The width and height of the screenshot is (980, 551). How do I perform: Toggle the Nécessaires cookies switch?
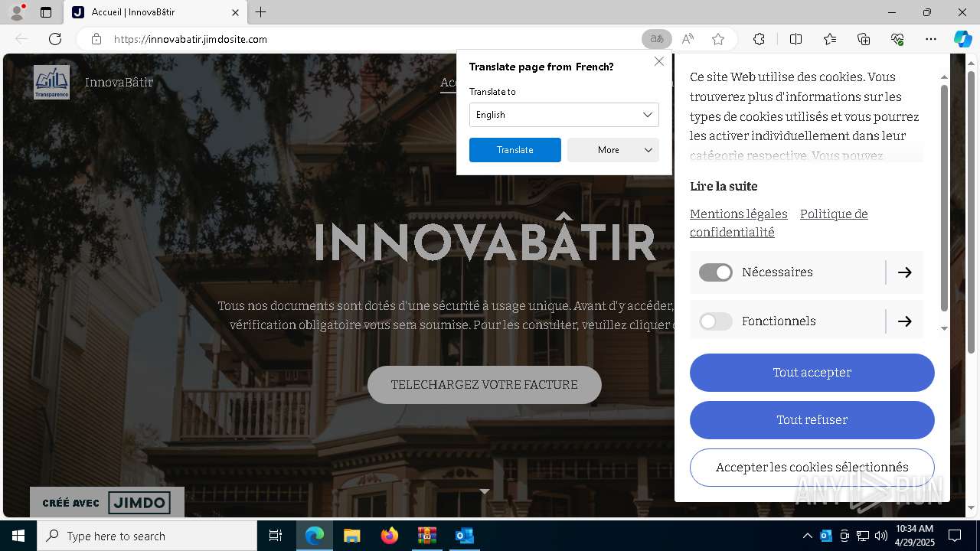(716, 272)
